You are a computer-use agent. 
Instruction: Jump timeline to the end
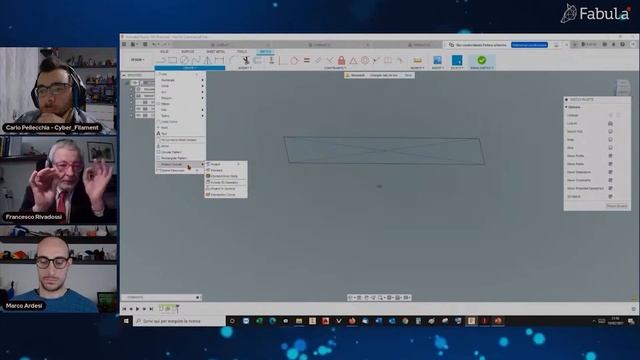[151, 309]
